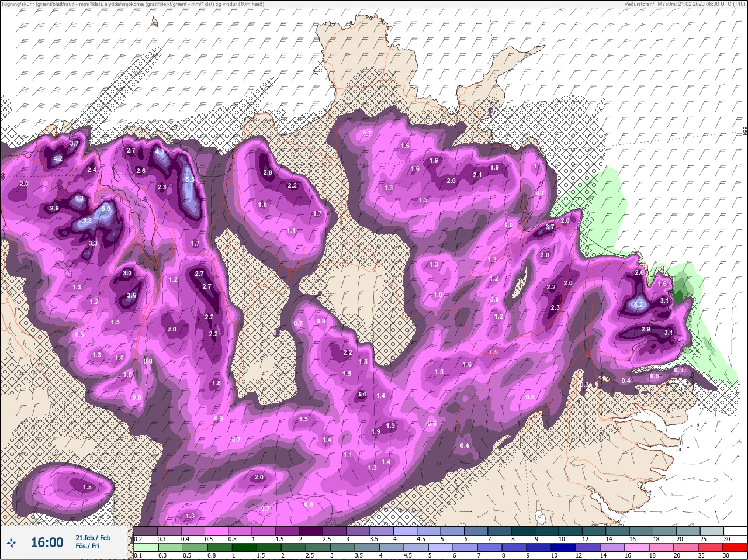Click the 1.8 value in the southwest offshore patch
The width and height of the screenshot is (748, 560).
coord(87,487)
